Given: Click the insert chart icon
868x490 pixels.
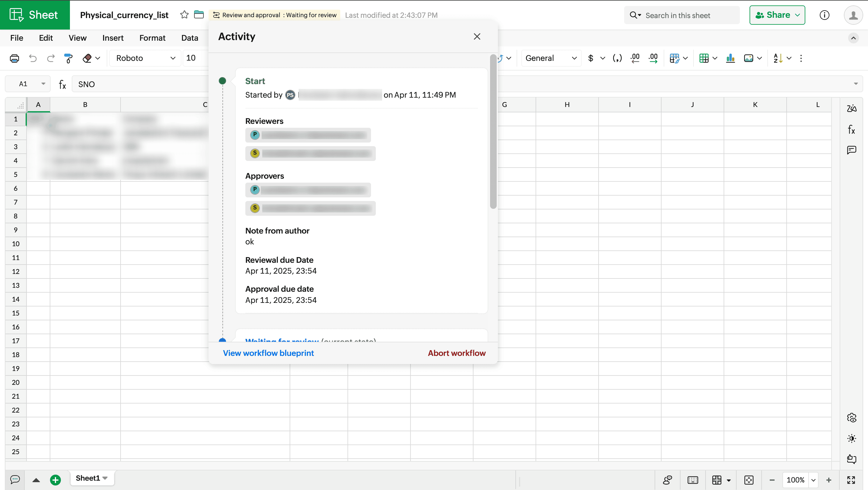Looking at the screenshot, I should coord(730,58).
